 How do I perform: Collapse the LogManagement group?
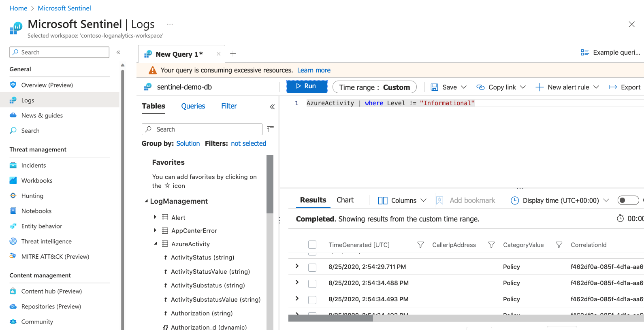coord(146,201)
